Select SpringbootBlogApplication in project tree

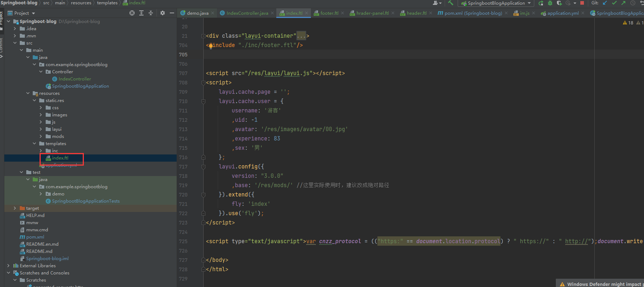pos(80,86)
